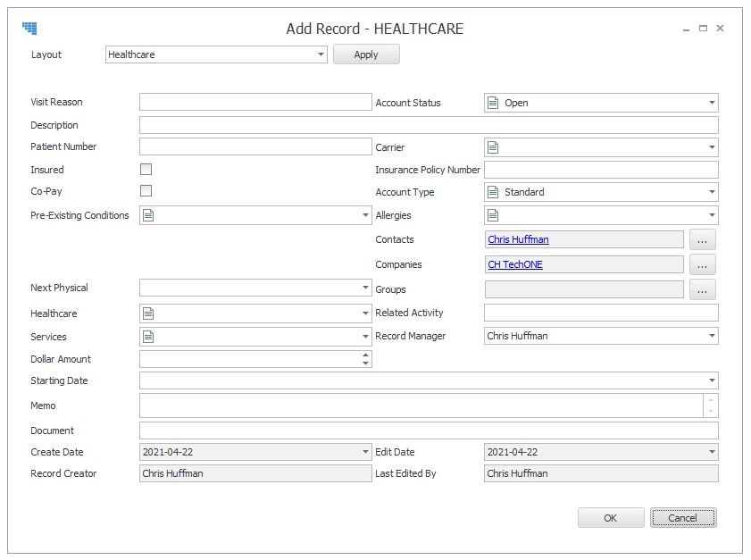
Task: Click inside the Memo text area
Action: pyautogui.click(x=422, y=405)
